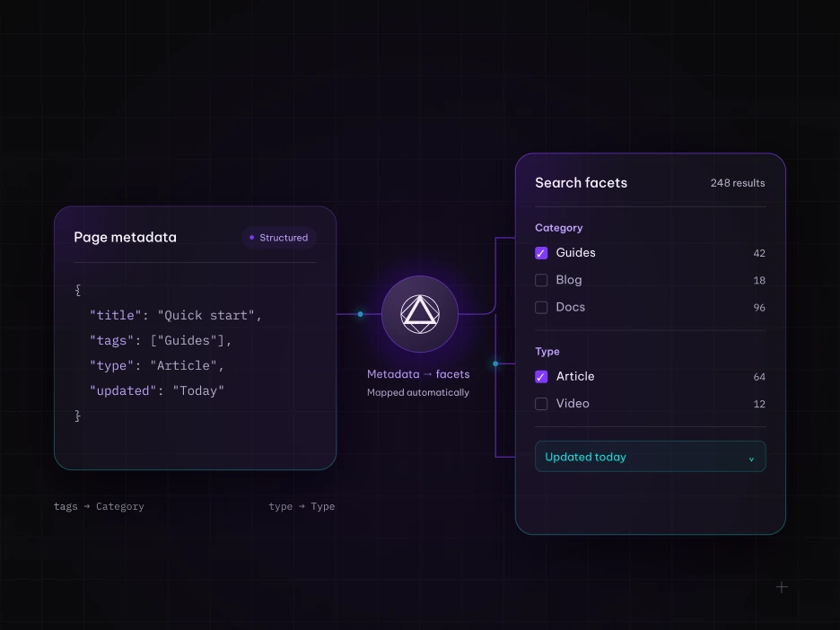Click the Mapped automatically caption
This screenshot has width=840, height=630.
pos(418,393)
